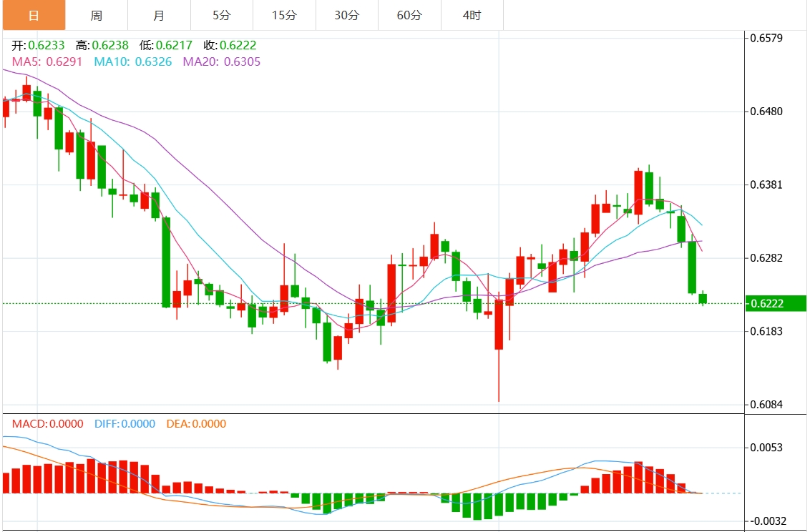Open the 15分 timeframe tab
The width and height of the screenshot is (810, 532).
[x=284, y=16]
